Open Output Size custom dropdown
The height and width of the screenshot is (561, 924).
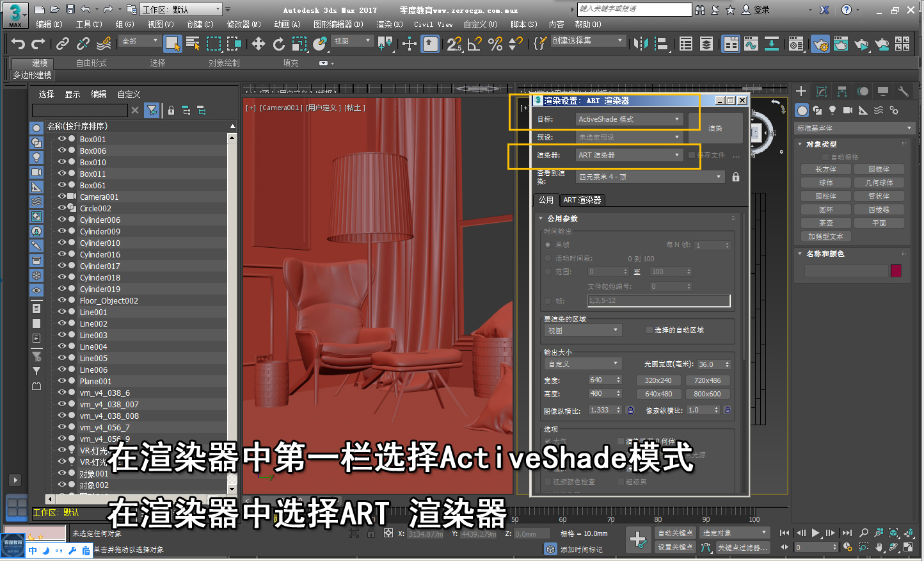coord(582,364)
